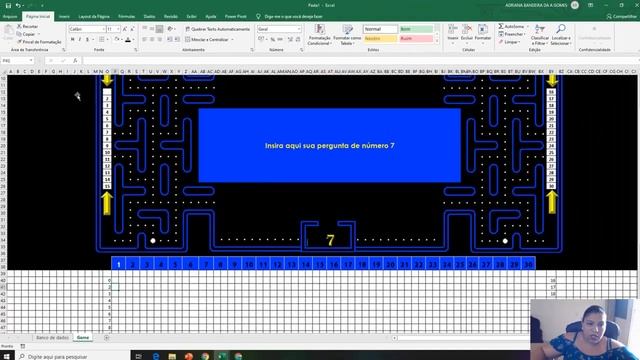
Task: Click the Name Box field
Action: coord(17,60)
